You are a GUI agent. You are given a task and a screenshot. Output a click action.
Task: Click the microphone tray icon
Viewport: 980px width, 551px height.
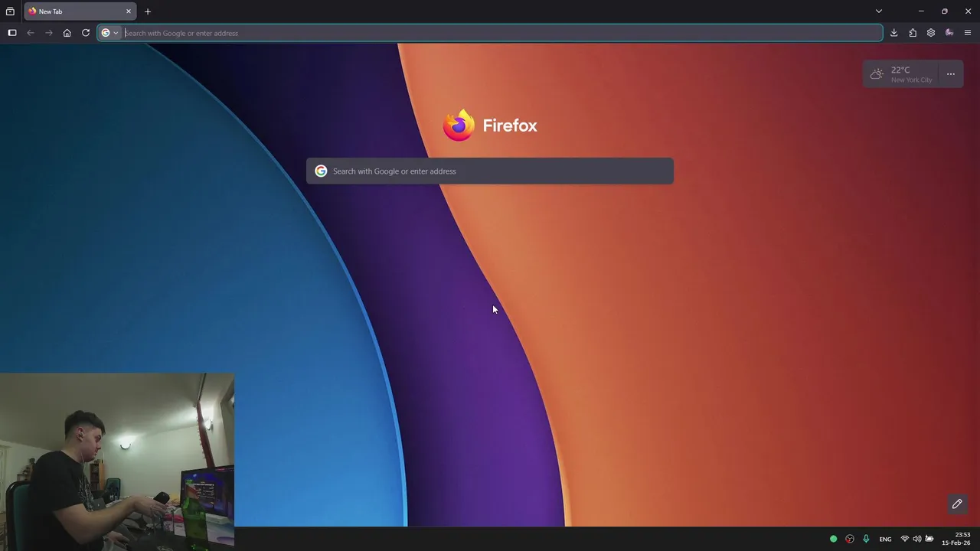(x=866, y=539)
